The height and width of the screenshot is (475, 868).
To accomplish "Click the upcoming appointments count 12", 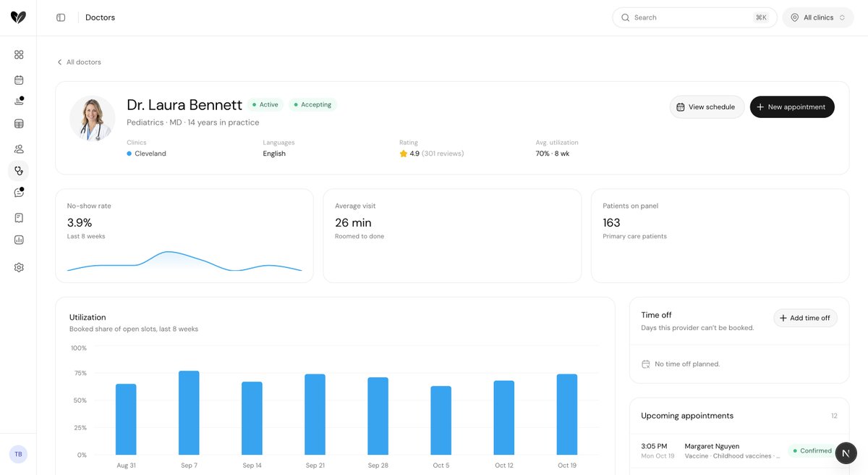I will [x=834, y=416].
